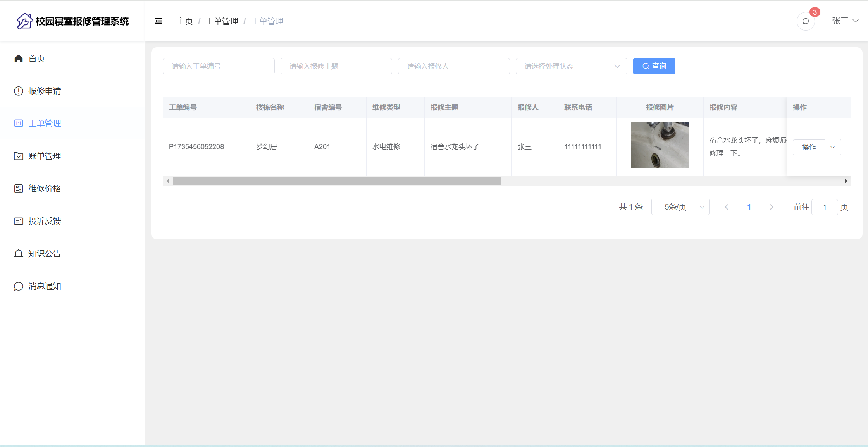The height and width of the screenshot is (447, 868).
Task: Click the table horizontal scrollbar
Action: (336, 181)
